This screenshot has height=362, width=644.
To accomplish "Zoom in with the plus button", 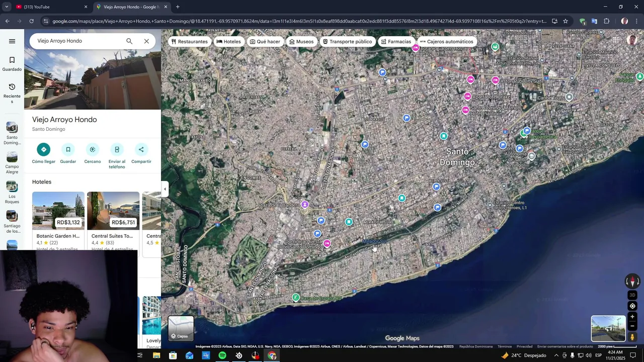I will tap(632, 317).
